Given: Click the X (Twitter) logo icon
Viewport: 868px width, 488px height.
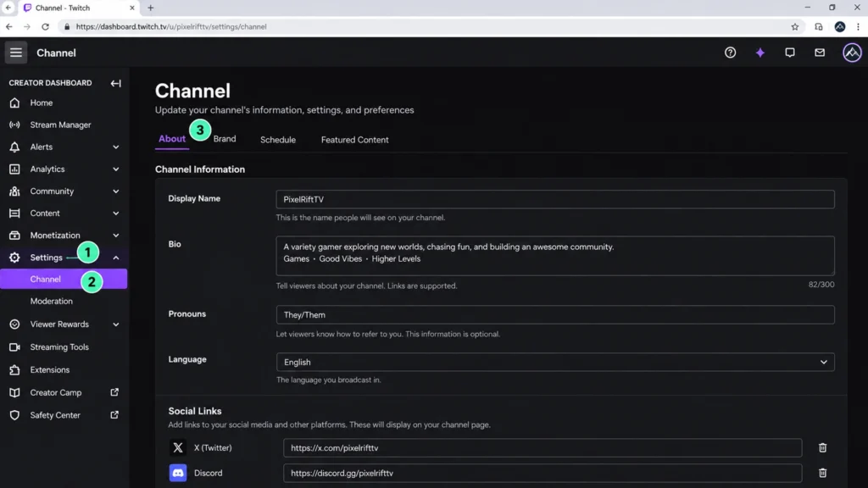Looking at the screenshot, I should (x=178, y=447).
